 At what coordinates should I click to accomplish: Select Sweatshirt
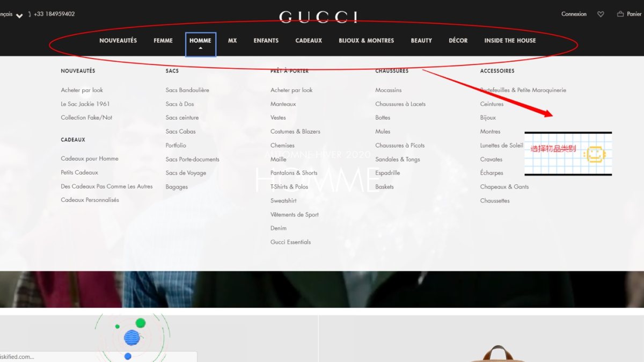coord(283,201)
